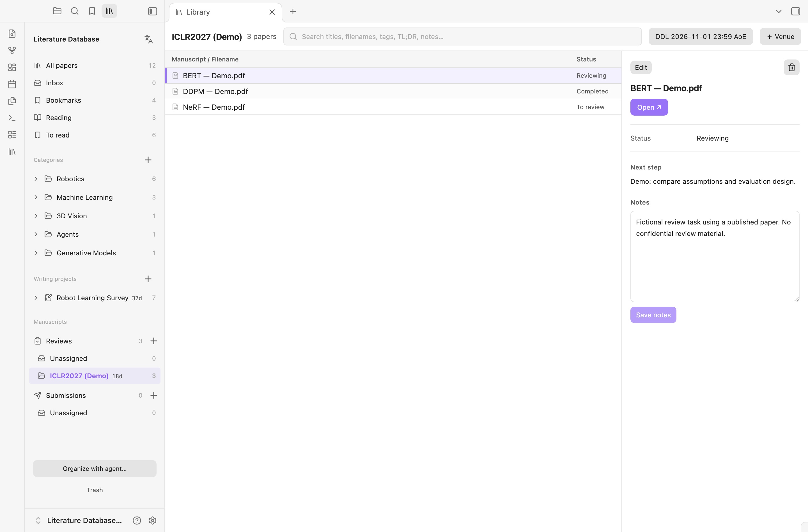Click into the Notes text area
This screenshot has height=532, width=808.
715,256
